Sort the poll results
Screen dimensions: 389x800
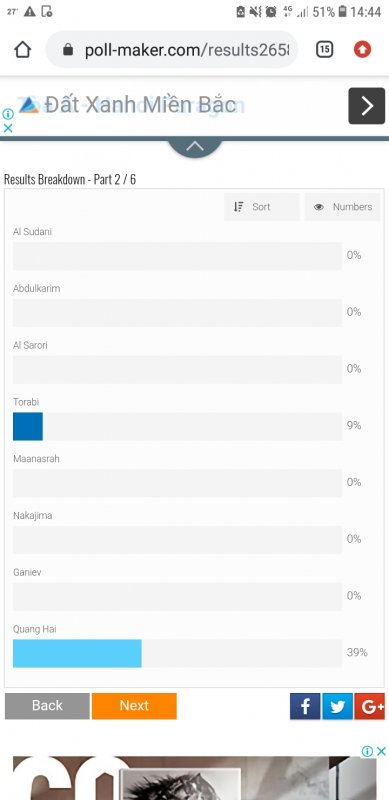262,207
